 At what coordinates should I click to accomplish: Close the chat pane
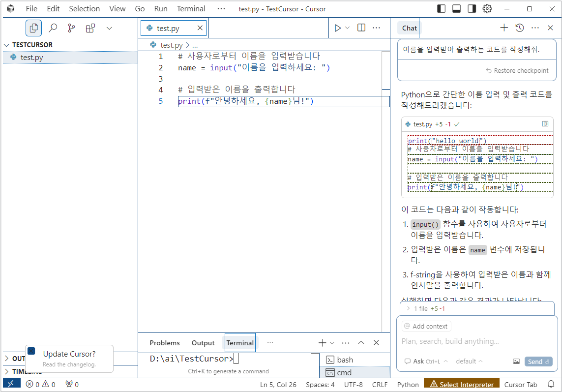point(551,28)
